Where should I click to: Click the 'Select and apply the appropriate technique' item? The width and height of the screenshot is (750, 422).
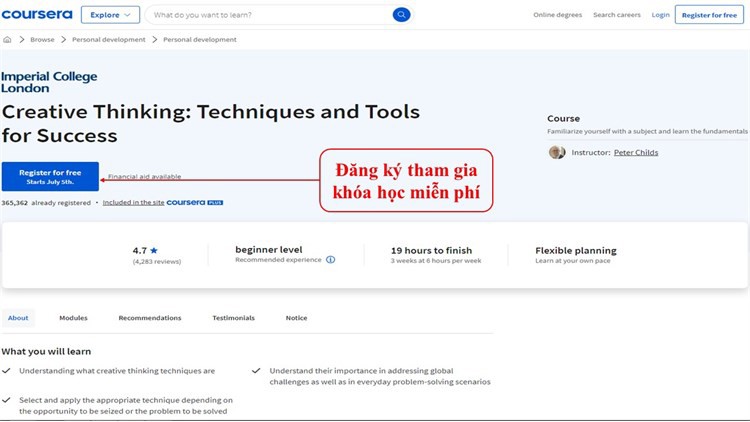[x=126, y=405]
